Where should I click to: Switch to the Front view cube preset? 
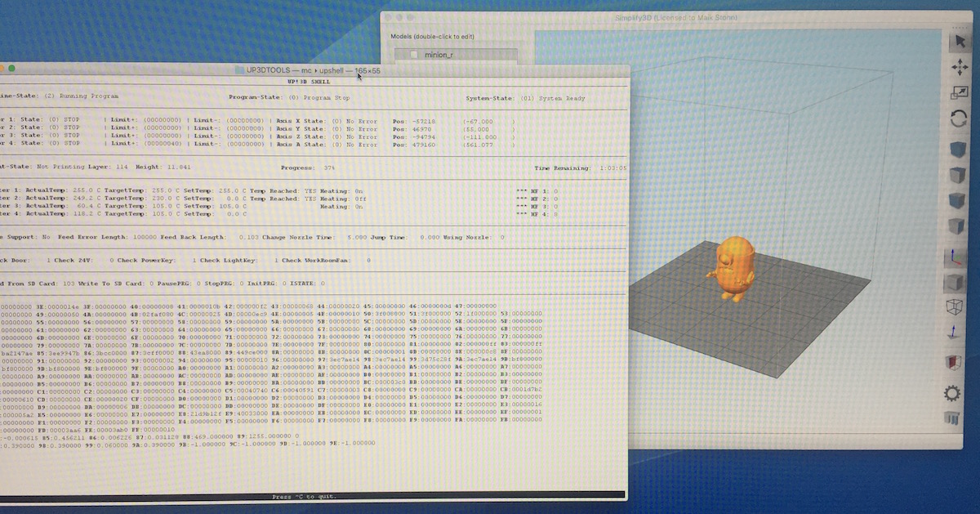pyautogui.click(x=958, y=201)
